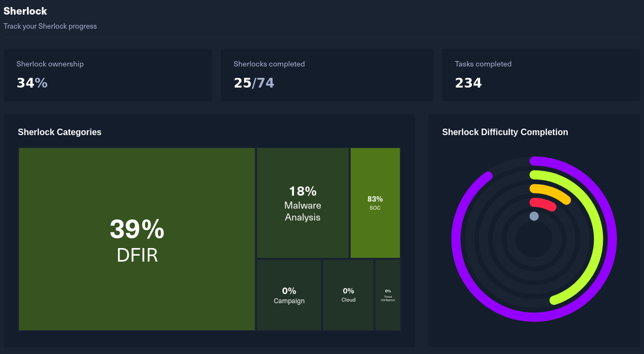Open the Sherlock ownership card
Image resolution: width=644 pixels, height=354 pixels.
coord(108,75)
